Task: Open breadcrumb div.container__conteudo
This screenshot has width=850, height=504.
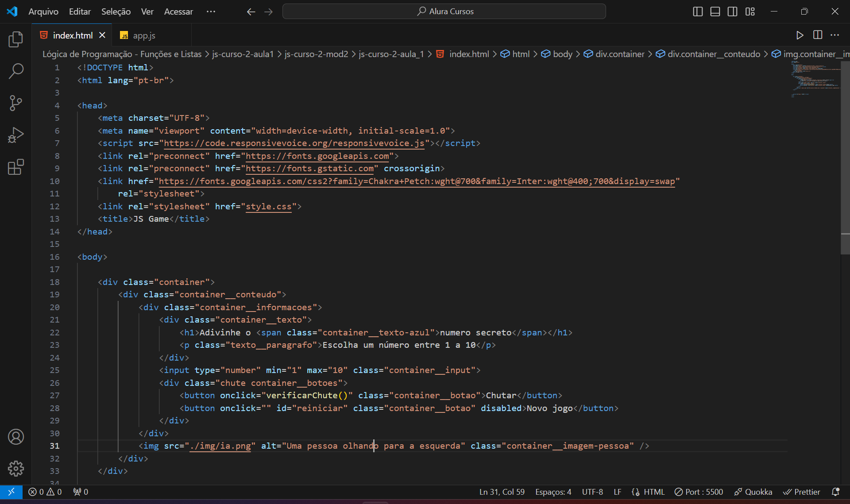Action: [x=708, y=54]
